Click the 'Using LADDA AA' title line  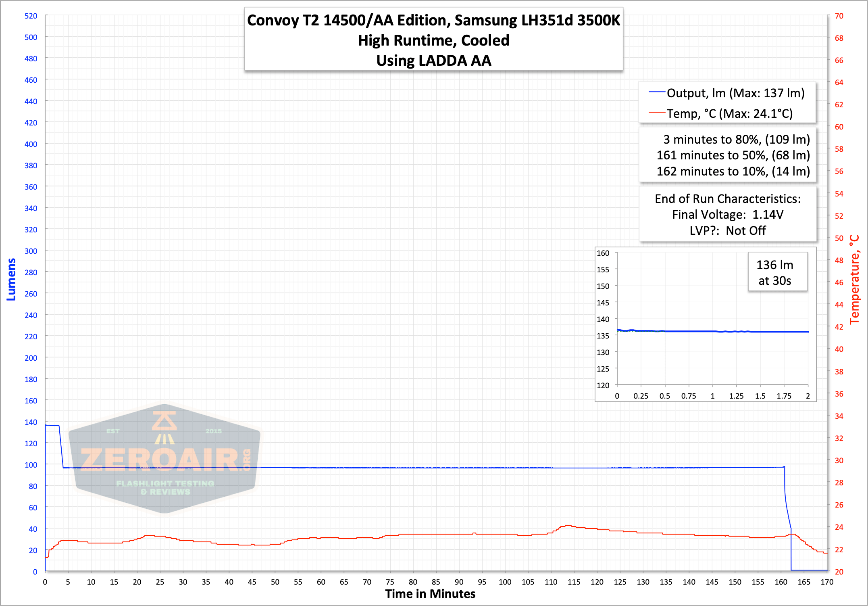[x=433, y=61]
